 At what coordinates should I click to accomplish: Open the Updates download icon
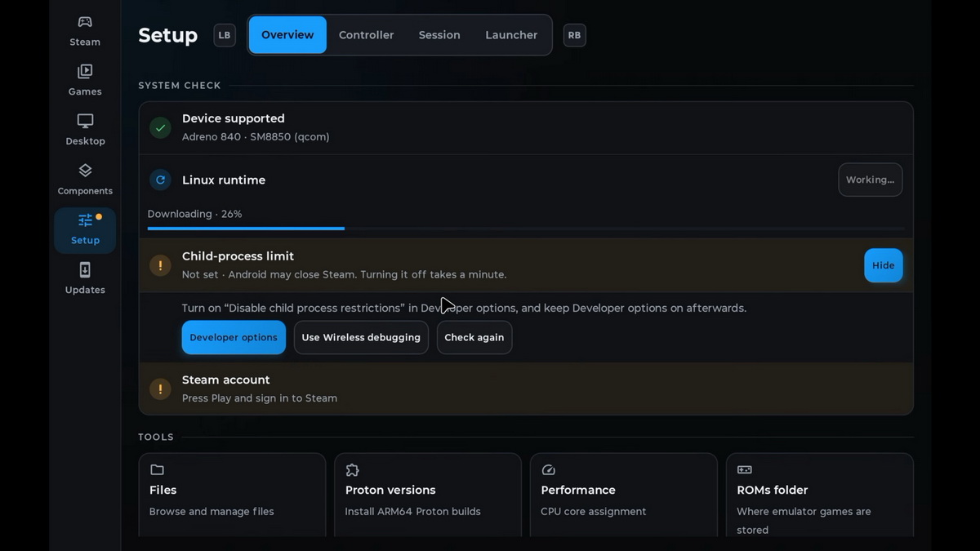tap(85, 269)
